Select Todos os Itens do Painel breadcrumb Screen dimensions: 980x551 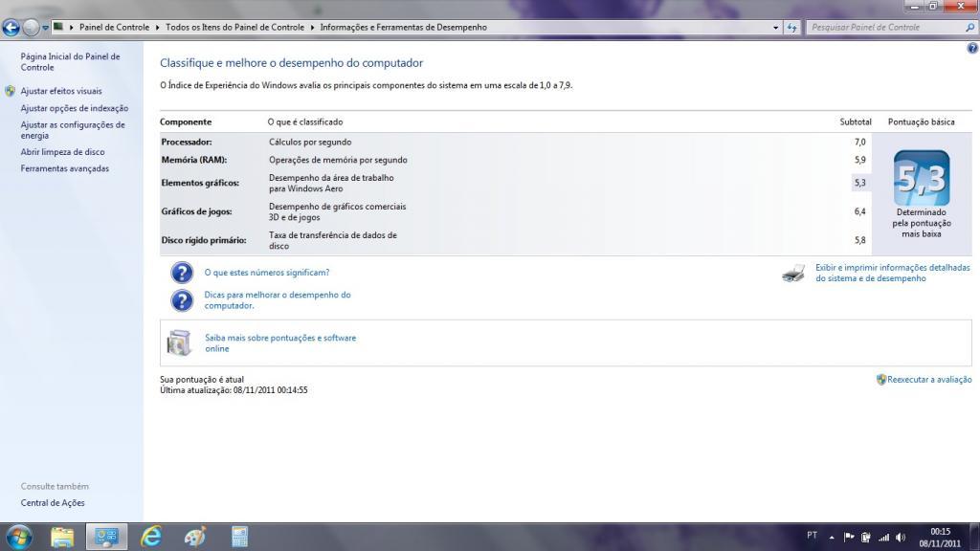[x=235, y=28]
